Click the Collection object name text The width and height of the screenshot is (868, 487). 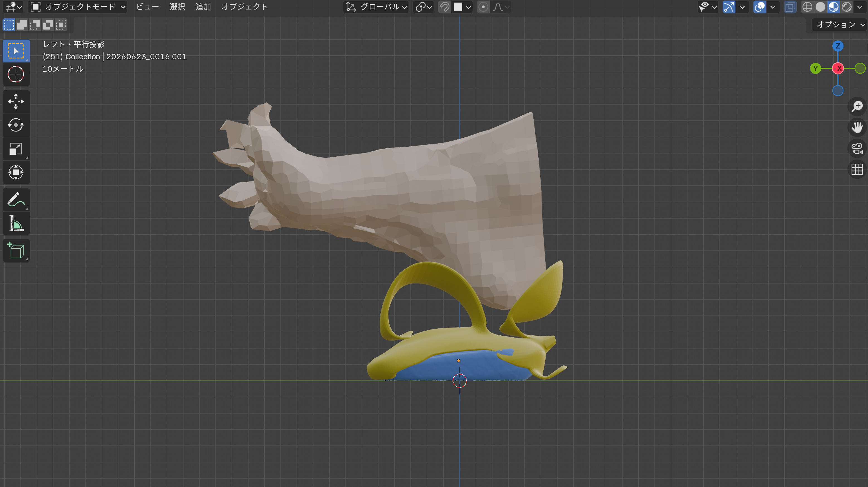point(115,57)
